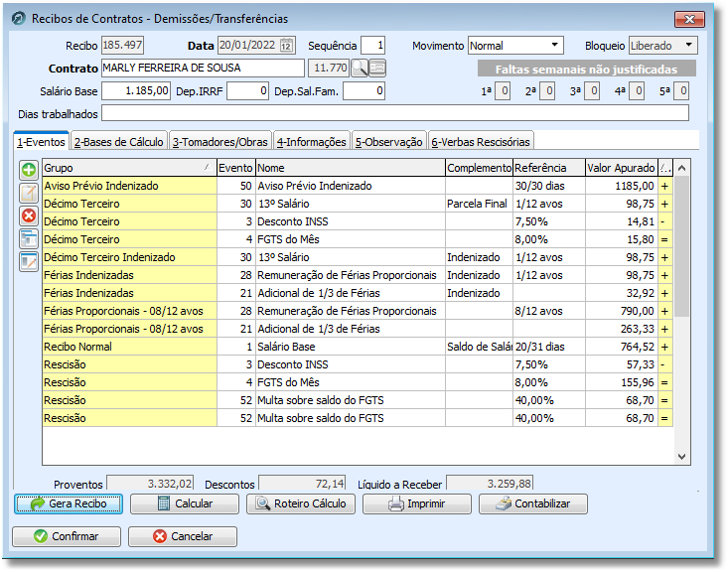
Task: Click the edit event icon with pencil
Action: click(x=29, y=193)
